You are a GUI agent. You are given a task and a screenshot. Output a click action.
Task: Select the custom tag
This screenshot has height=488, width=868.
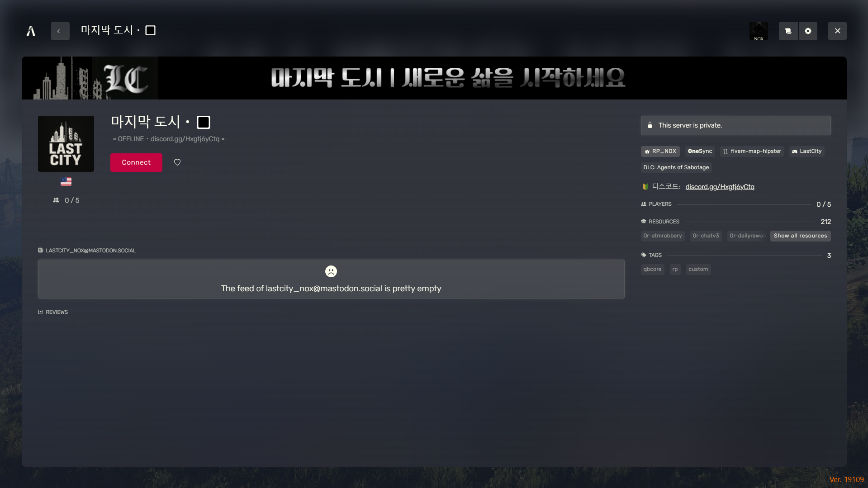[x=698, y=269]
